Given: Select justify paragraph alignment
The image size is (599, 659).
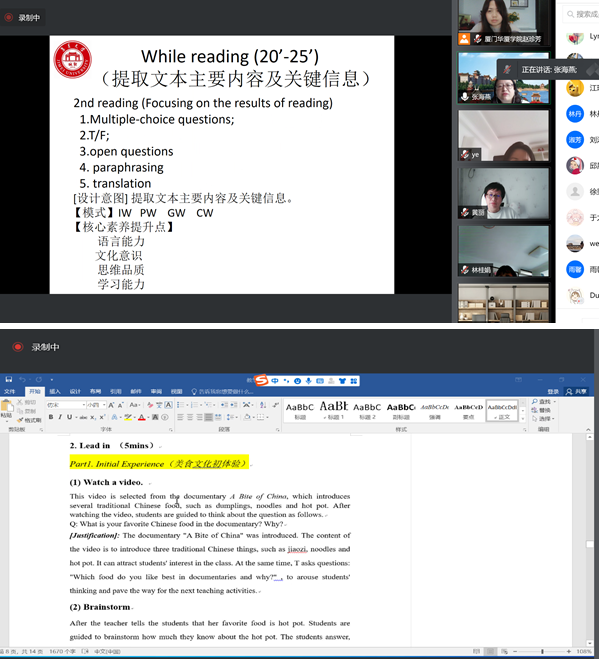Looking at the screenshot, I should pos(208,417).
